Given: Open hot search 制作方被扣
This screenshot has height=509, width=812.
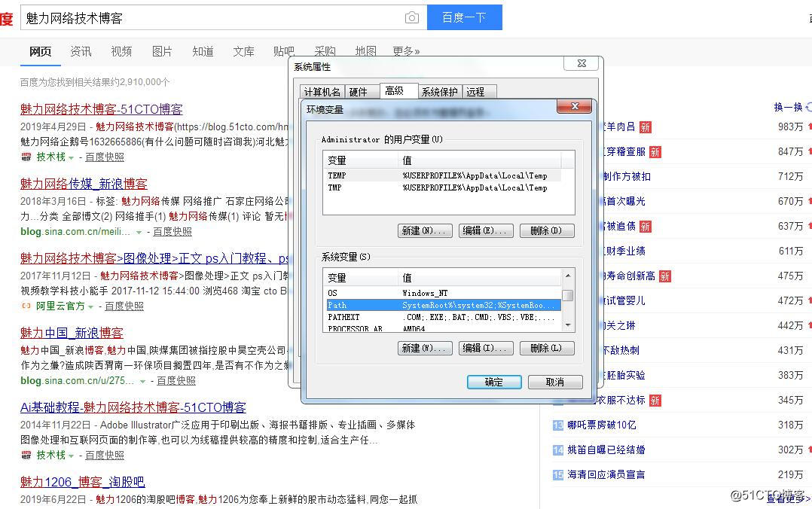Looking at the screenshot, I should pyautogui.click(x=626, y=177).
